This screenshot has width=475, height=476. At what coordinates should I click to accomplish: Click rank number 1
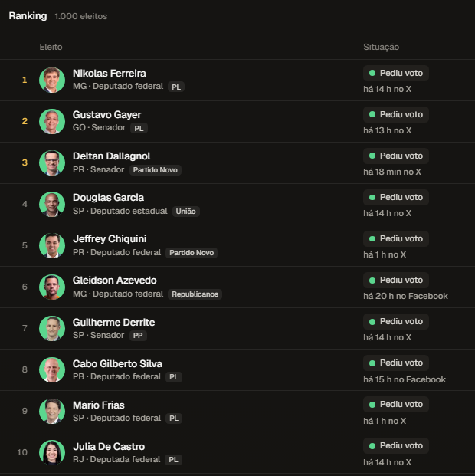(25, 80)
